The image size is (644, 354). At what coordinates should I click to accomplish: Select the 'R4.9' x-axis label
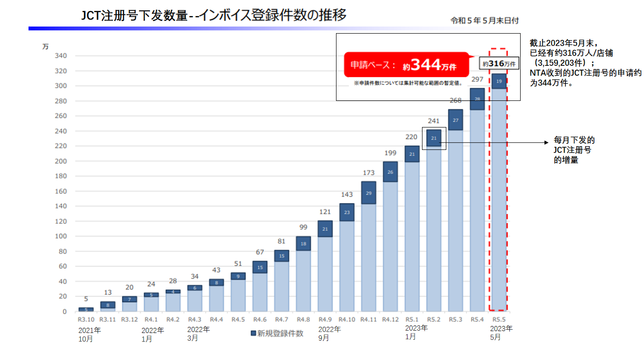325,320
